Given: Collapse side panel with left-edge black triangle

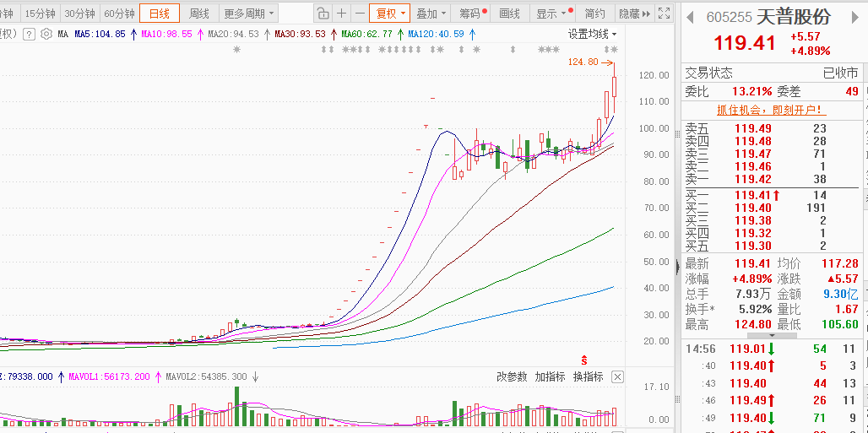Looking at the screenshot, I should point(677,267).
